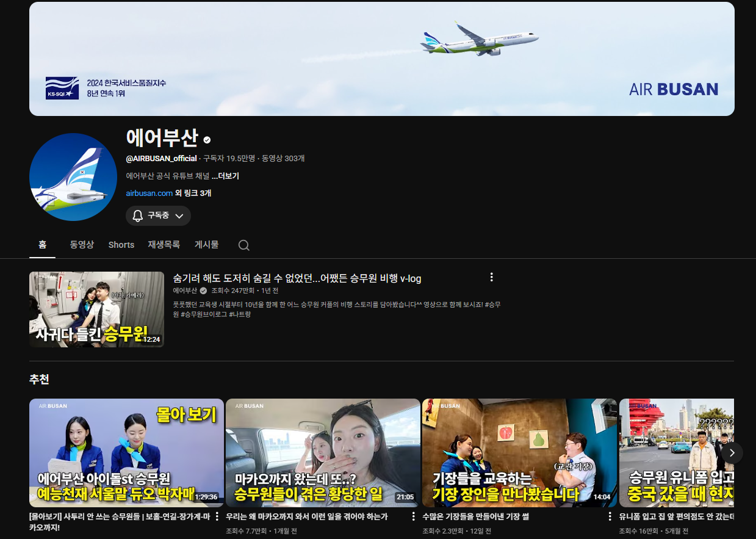Click 조회수 7.7만회 under 마카오 video
This screenshot has height=539, width=756.
pos(247,531)
